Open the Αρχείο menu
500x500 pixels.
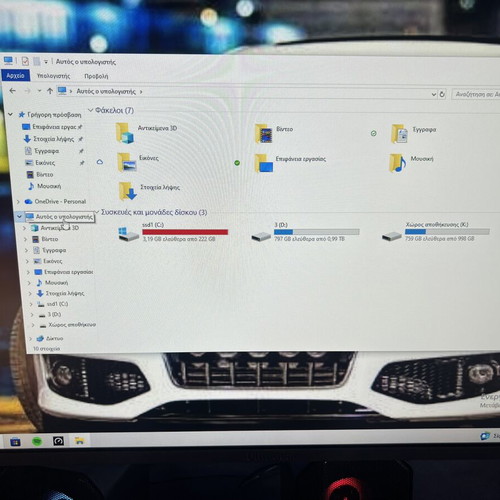(15, 75)
